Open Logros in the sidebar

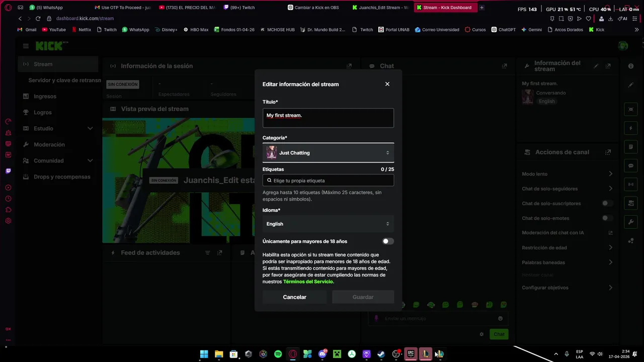coord(58,112)
